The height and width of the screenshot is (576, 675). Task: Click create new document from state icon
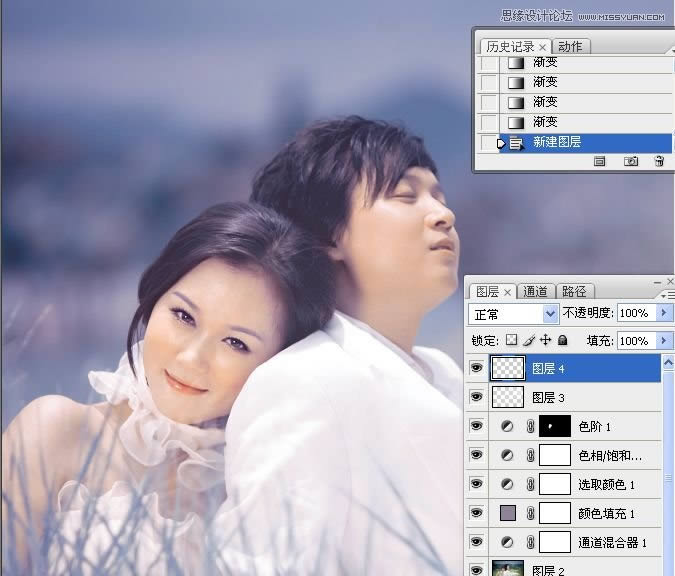(x=601, y=160)
